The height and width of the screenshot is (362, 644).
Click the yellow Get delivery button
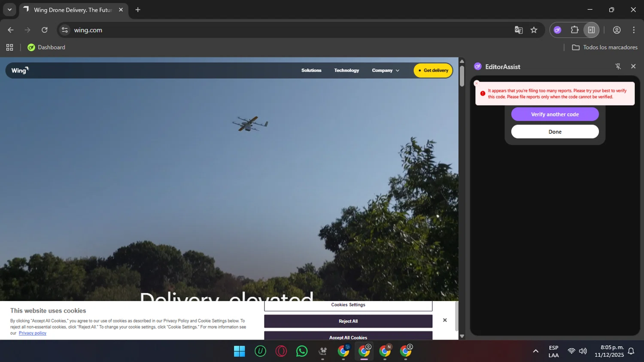(433, 70)
